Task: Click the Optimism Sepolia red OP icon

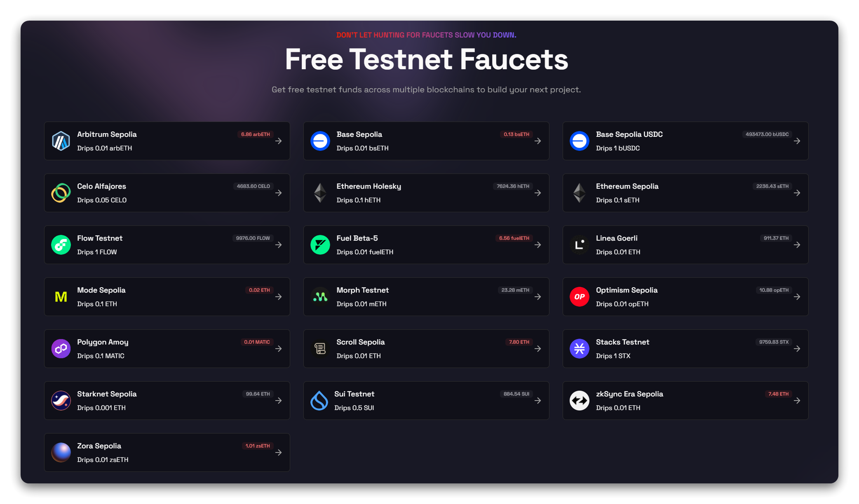Action: [580, 297]
